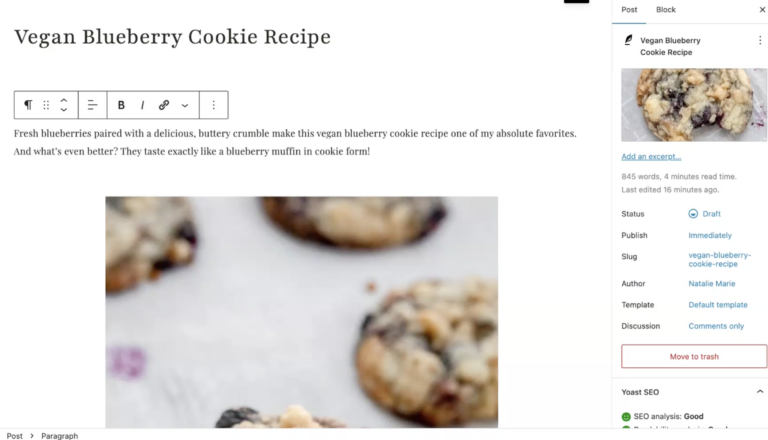This screenshot has width=768, height=440.
Task: Switch to the Block tab
Action: click(666, 10)
